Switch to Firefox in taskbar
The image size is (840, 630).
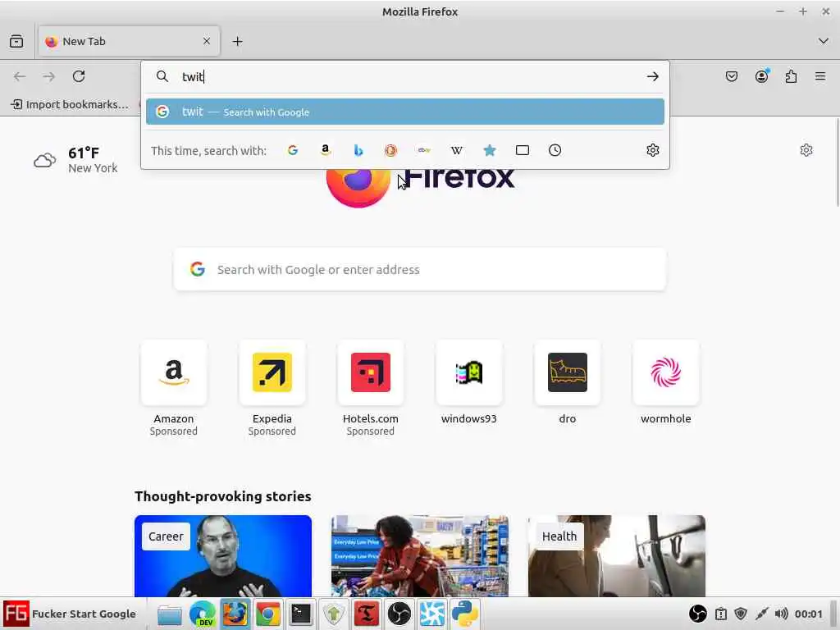point(235,614)
